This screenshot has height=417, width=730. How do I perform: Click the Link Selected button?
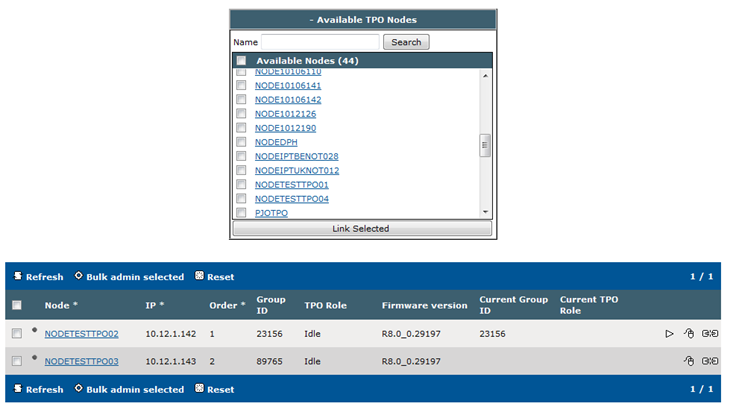362,229
